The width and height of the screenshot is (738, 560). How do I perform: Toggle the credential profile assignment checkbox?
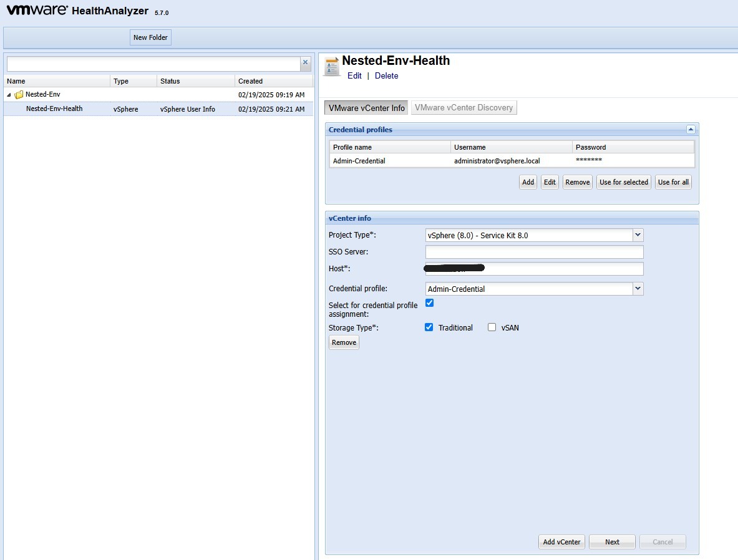pyautogui.click(x=429, y=302)
